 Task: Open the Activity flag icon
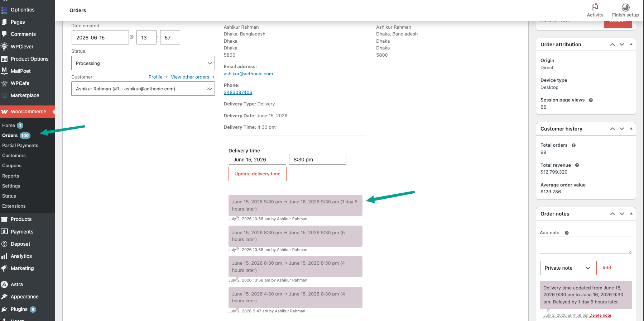point(595,7)
